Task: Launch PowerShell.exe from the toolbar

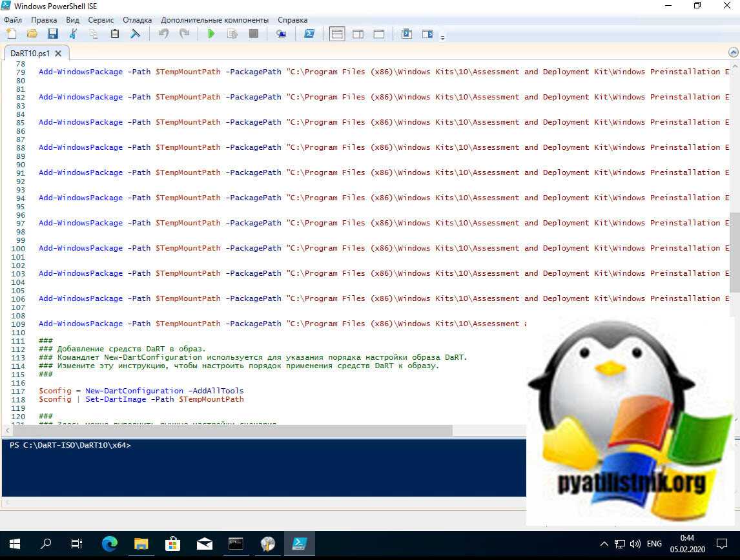Action: (x=309, y=34)
